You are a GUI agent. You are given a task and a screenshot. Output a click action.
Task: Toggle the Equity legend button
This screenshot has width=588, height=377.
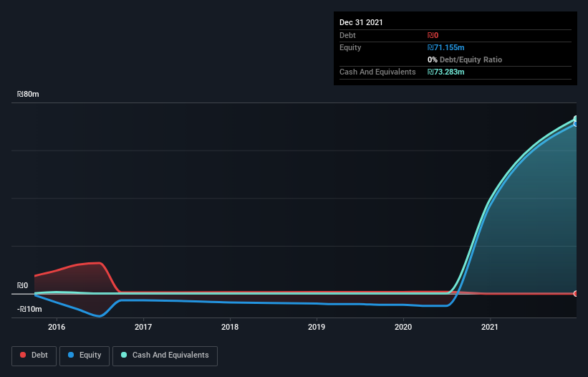[x=85, y=355]
